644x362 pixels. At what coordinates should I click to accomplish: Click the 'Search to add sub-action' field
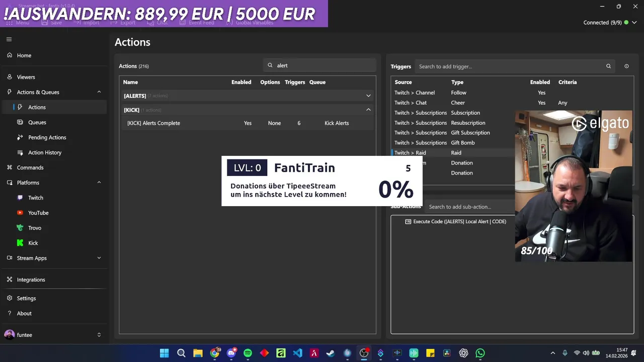pos(470,207)
